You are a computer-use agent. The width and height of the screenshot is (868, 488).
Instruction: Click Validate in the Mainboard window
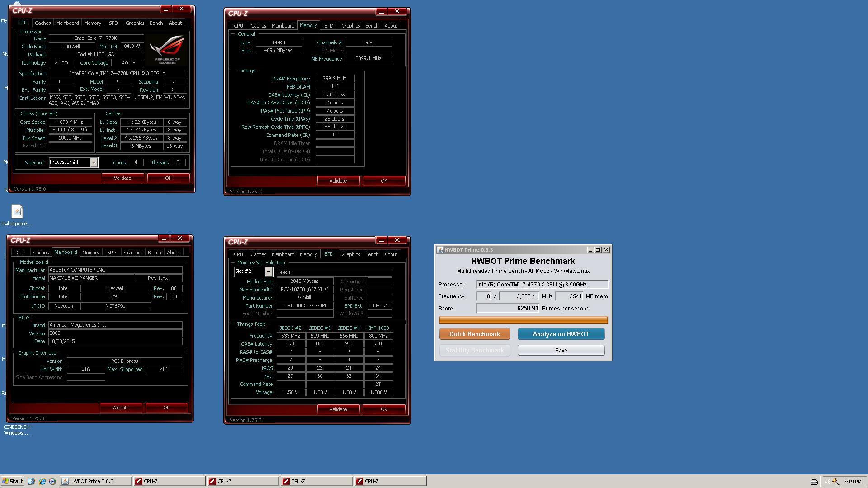(x=121, y=408)
